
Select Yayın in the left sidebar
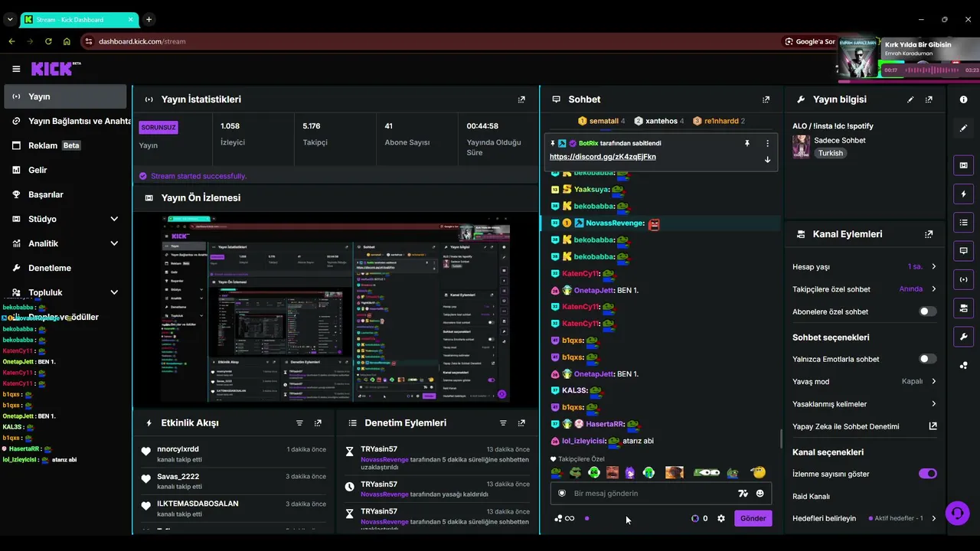coord(65,96)
